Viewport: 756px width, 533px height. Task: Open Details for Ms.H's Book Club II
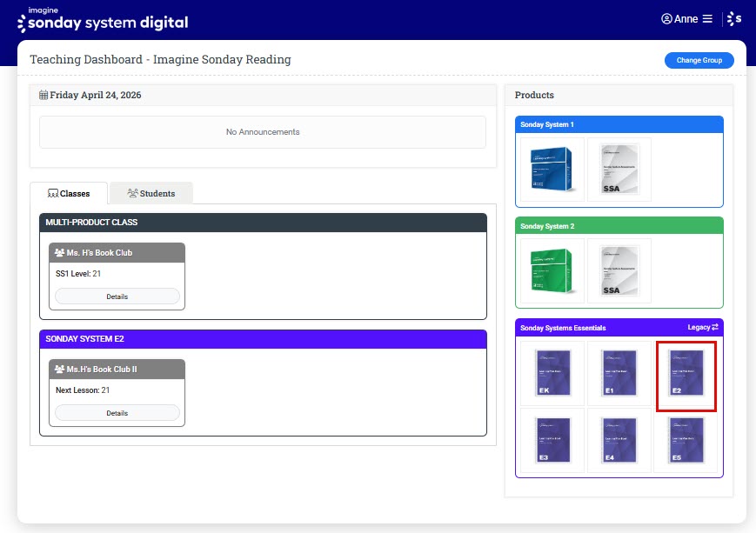click(117, 413)
